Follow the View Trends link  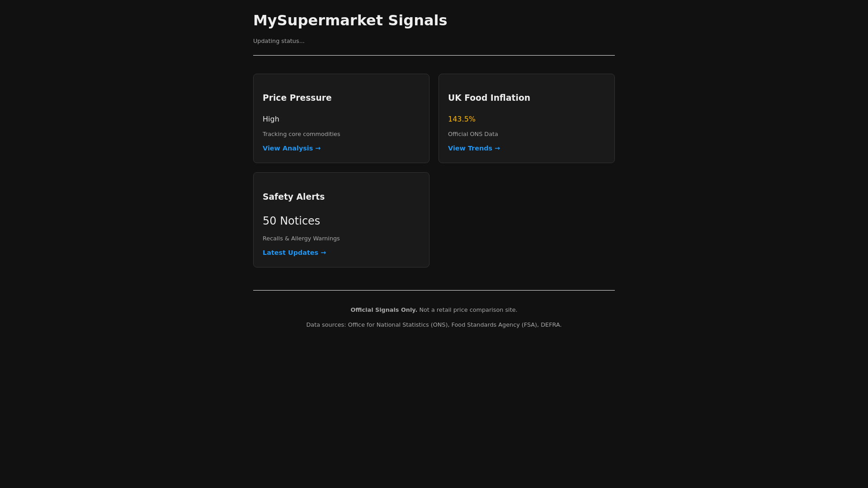click(473, 148)
